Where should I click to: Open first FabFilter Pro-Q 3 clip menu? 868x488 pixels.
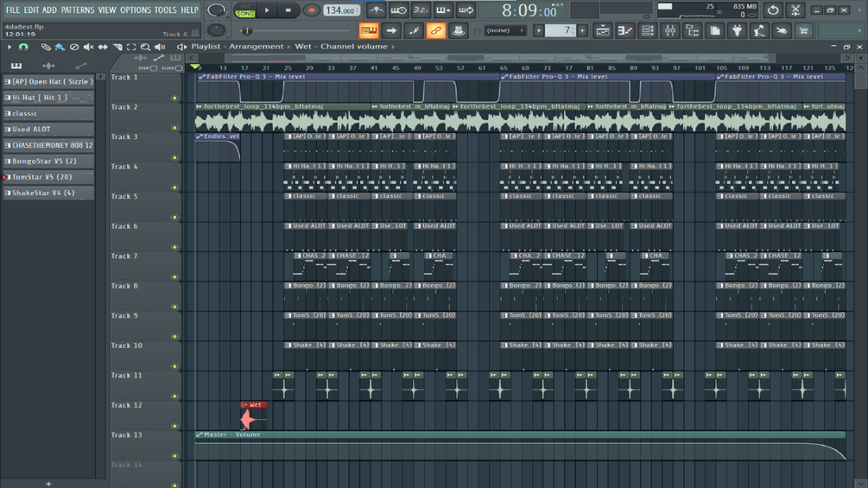tap(201, 77)
